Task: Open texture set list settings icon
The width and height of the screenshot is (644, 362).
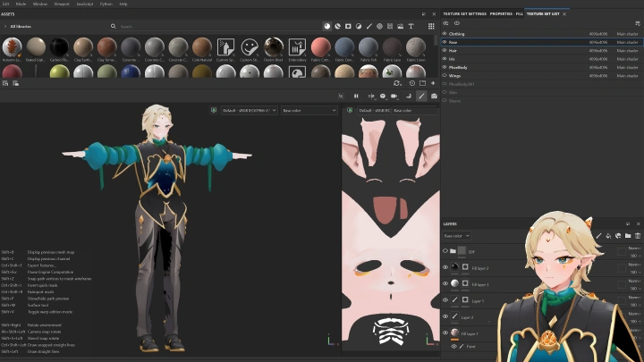Action: [638, 23]
